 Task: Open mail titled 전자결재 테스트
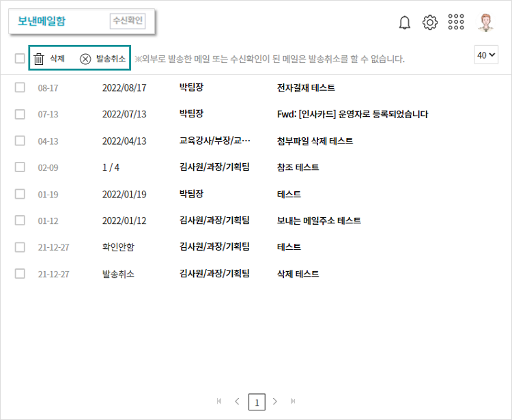click(306, 87)
